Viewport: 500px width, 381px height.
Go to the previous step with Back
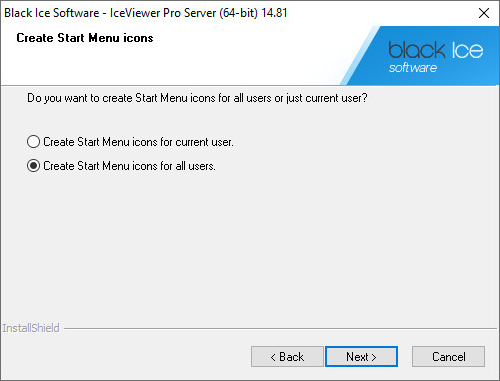click(x=287, y=357)
